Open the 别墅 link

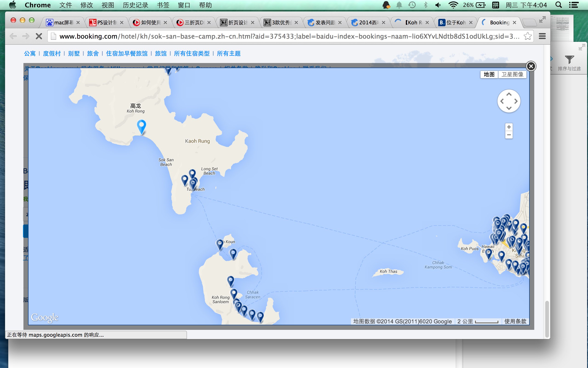pos(74,54)
